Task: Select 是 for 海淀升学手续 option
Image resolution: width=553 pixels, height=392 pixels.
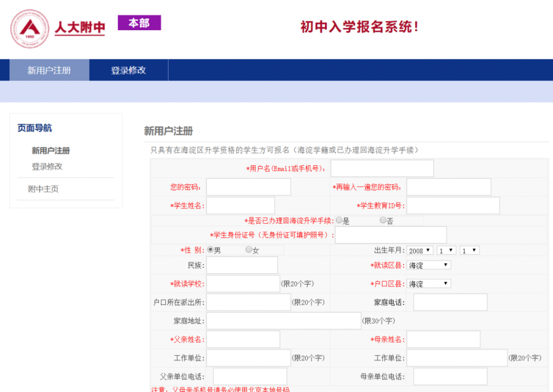Action: point(339,220)
